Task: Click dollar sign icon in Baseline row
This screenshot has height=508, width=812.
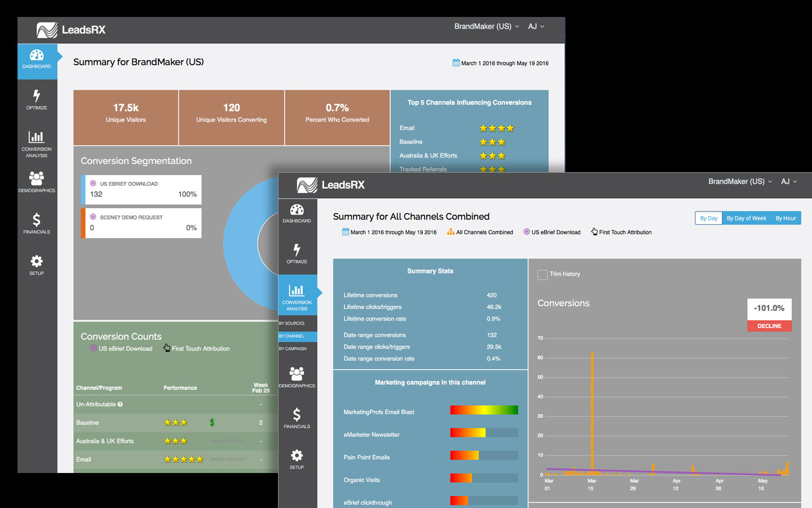Action: coord(212,422)
